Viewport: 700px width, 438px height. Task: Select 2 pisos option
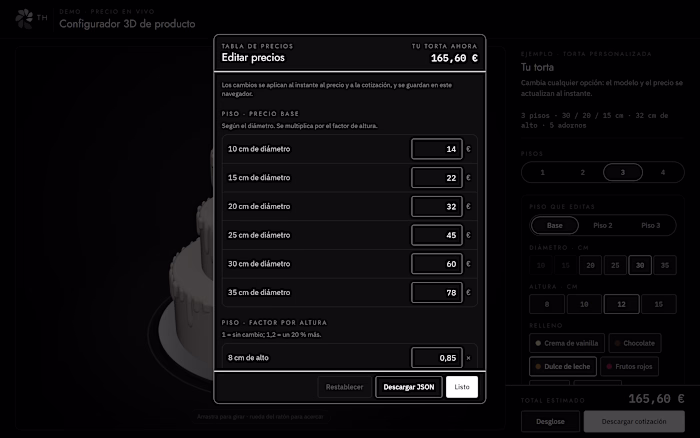[x=583, y=172]
